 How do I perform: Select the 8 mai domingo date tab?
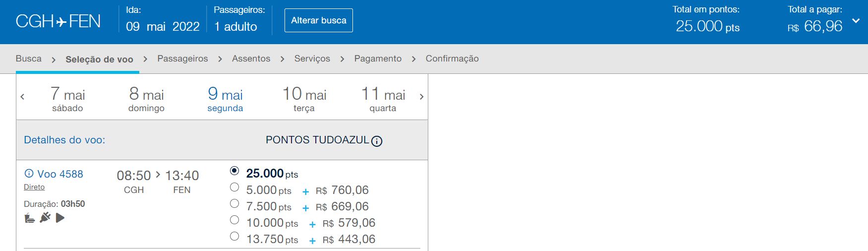[146, 99]
